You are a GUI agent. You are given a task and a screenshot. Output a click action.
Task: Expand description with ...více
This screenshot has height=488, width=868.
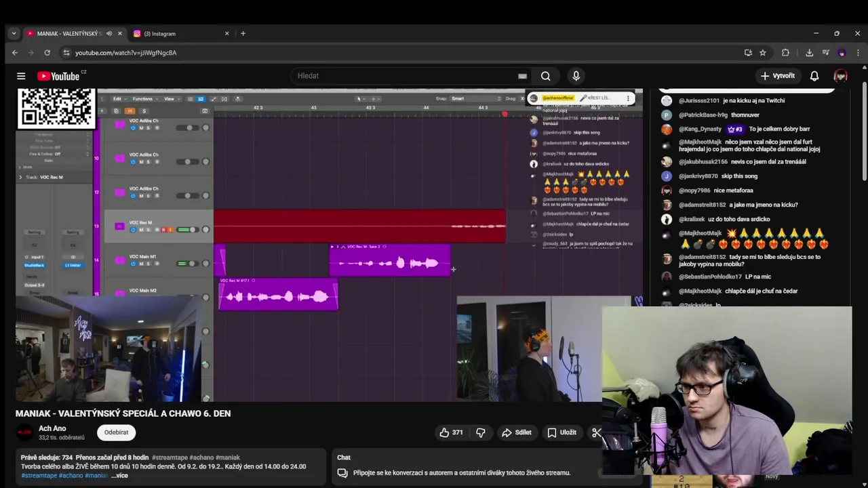click(119, 476)
